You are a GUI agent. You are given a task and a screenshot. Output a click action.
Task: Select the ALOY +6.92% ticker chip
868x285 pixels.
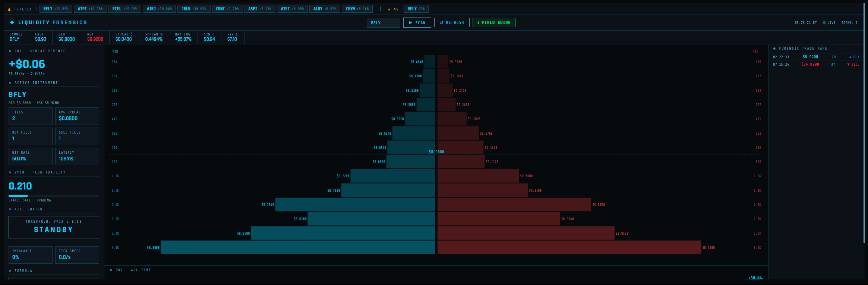point(325,9)
